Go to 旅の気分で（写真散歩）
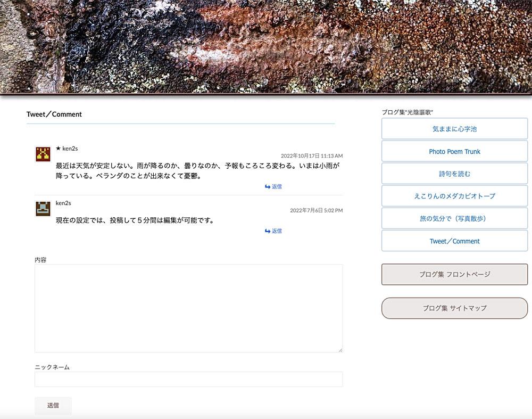 454,219
